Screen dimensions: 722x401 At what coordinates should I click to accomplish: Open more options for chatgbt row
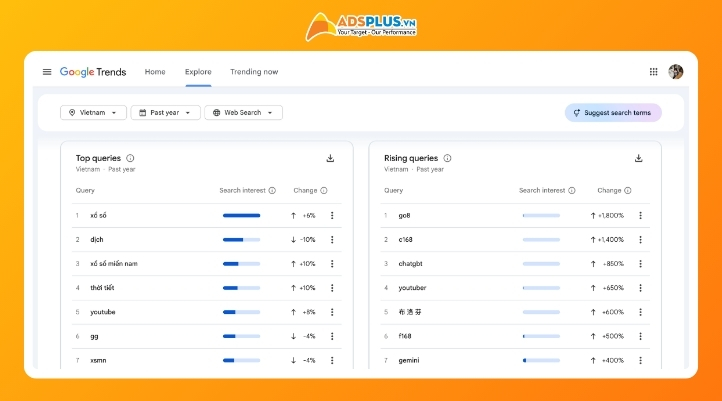[640, 264]
